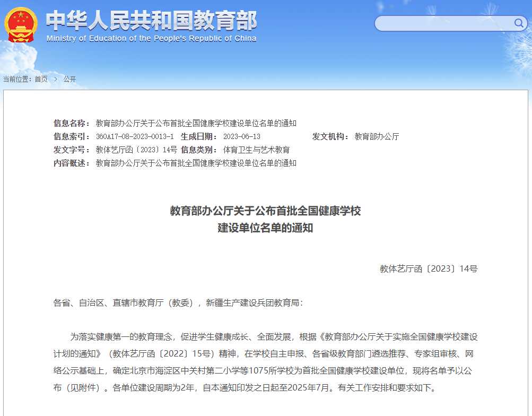This screenshot has width=532, height=416.
Task: Click the breadcrumb arrow after 首页
Action: [x=55, y=79]
